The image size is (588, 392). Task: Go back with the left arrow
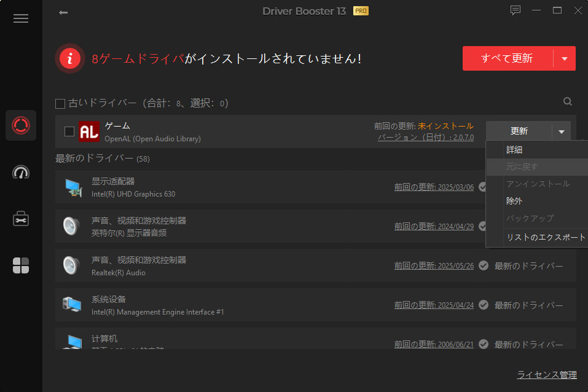(x=63, y=13)
